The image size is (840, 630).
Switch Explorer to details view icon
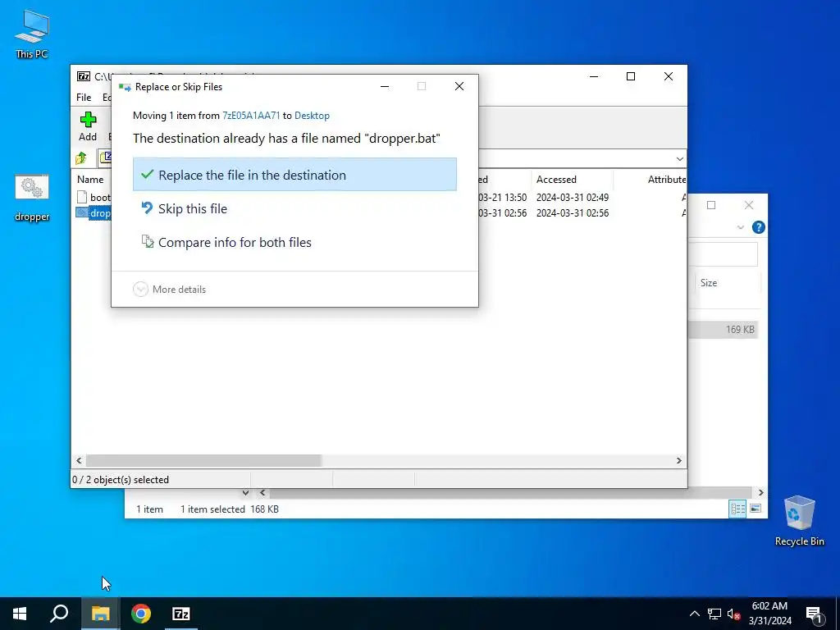coord(737,509)
